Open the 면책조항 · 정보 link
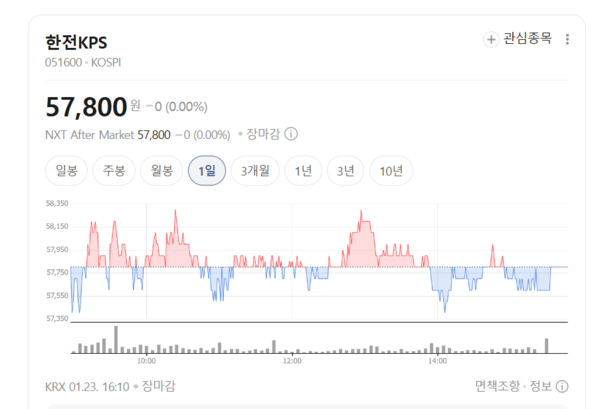Screen dimensions: 600x409 (x=513, y=386)
